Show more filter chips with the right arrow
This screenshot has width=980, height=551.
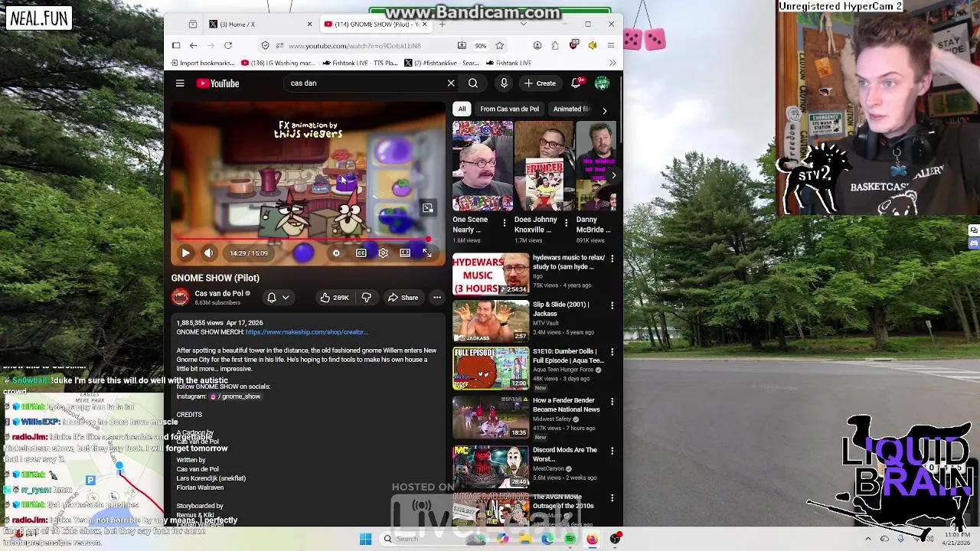[604, 110]
